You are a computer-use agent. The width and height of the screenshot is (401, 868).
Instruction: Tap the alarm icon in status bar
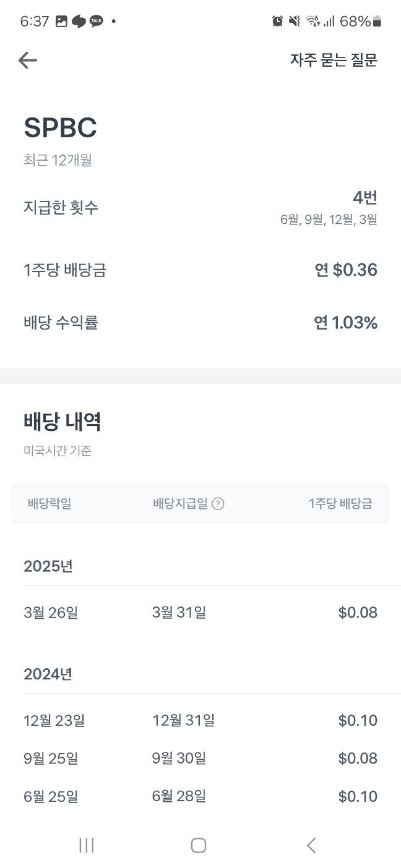click(x=278, y=21)
